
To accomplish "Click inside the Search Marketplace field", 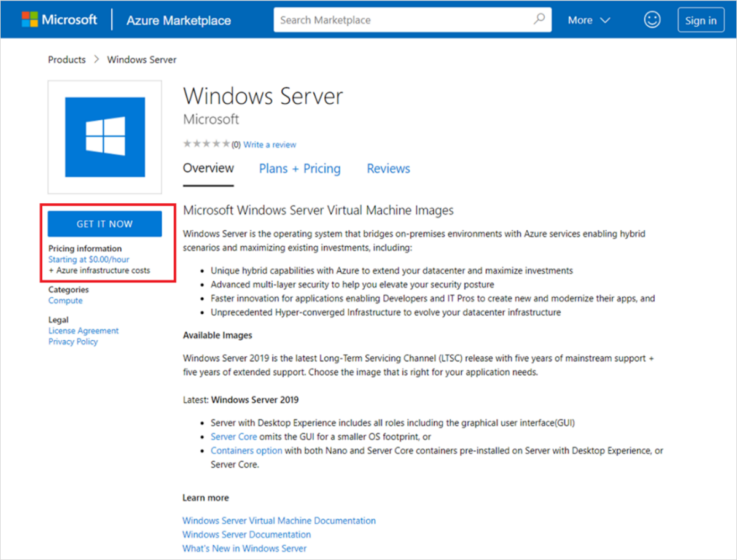I will [399, 19].
